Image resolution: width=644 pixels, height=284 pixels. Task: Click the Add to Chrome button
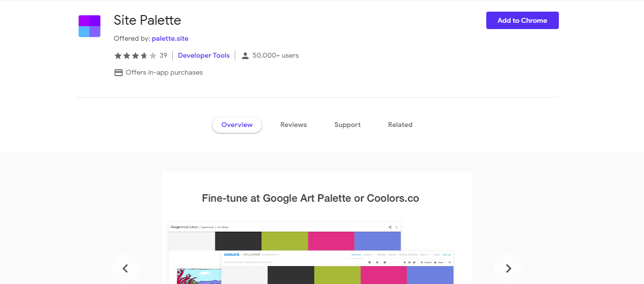522,20
